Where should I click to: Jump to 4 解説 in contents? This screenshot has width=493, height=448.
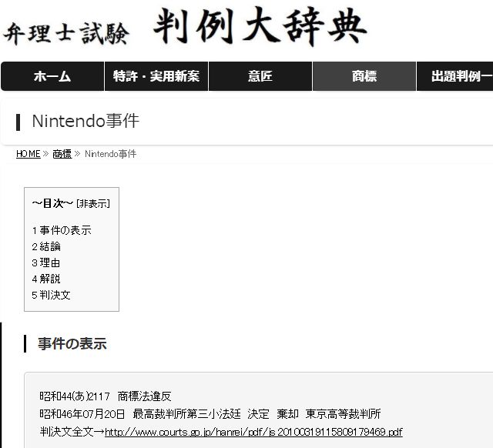[46, 279]
